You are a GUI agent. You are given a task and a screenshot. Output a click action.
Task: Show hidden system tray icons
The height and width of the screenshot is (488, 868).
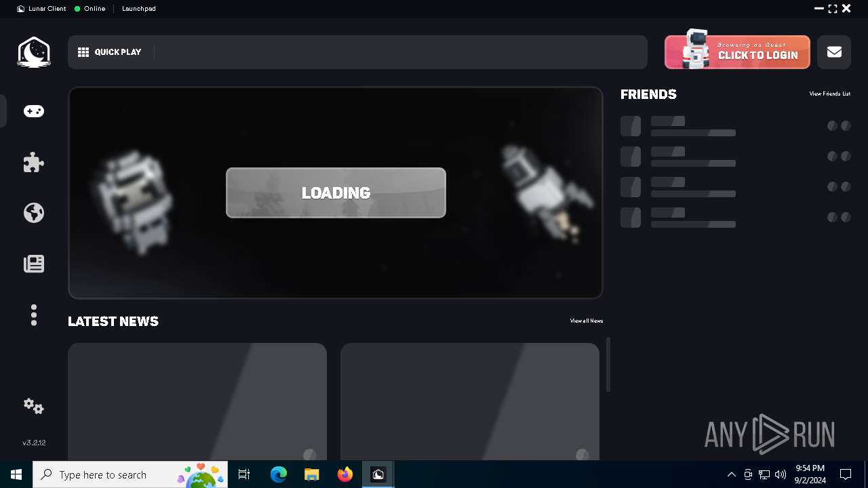click(x=731, y=474)
